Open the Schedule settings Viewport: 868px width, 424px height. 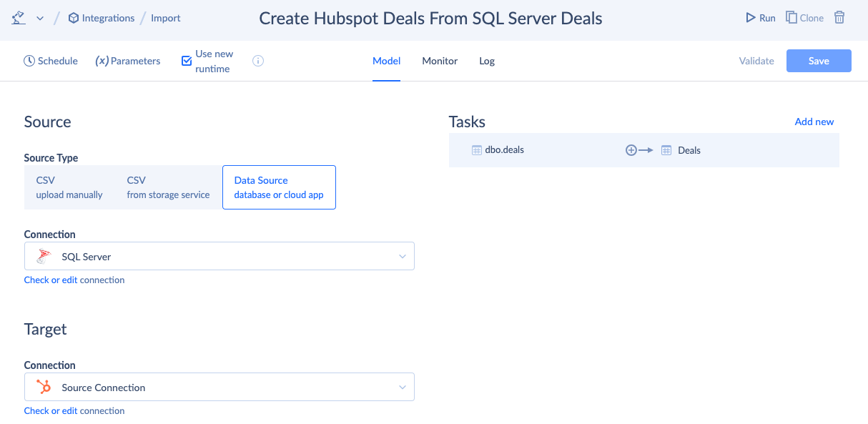pyautogui.click(x=51, y=61)
